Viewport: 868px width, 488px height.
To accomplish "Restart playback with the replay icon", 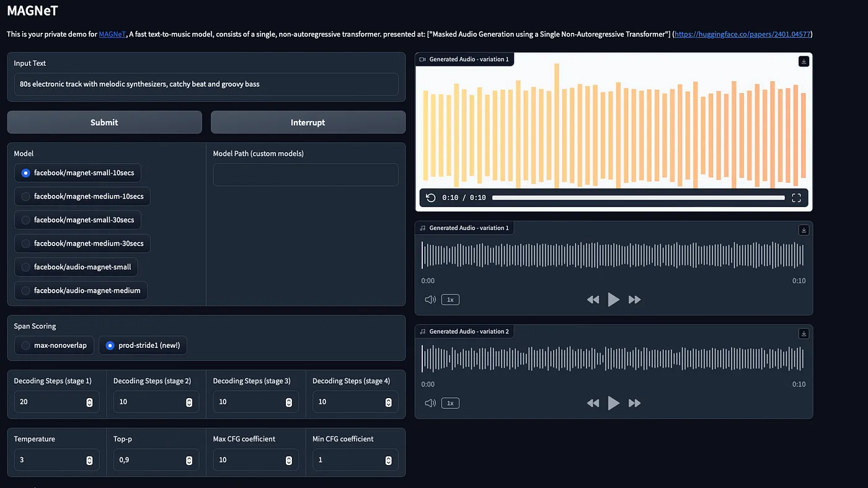I will (x=431, y=197).
